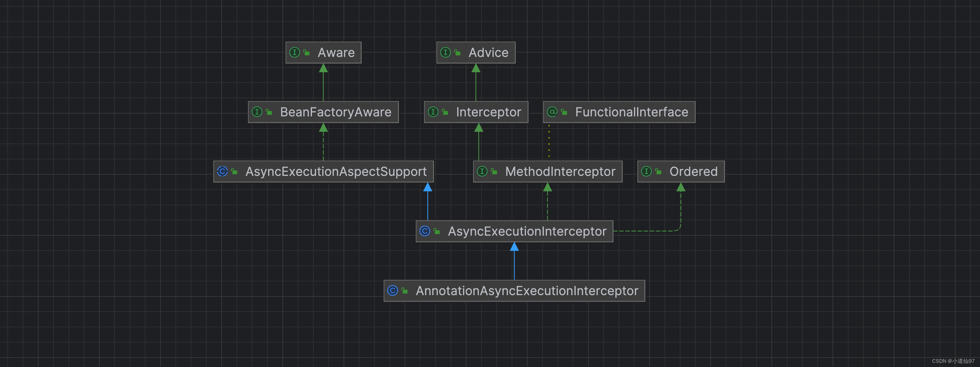Click the arrowhead pointing into Aware
This screenshot has width=980, height=367.
coord(323,68)
